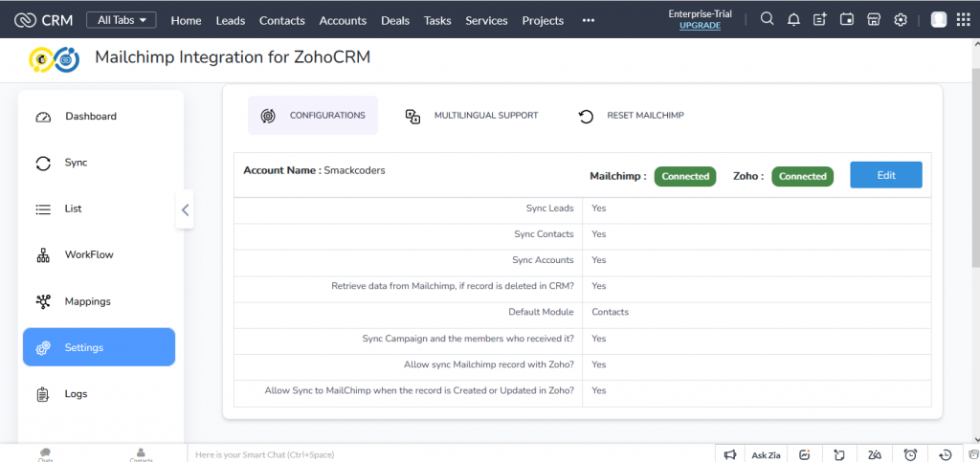Open recent items history clock icon
The width and height of the screenshot is (980, 462).
[x=946, y=454]
